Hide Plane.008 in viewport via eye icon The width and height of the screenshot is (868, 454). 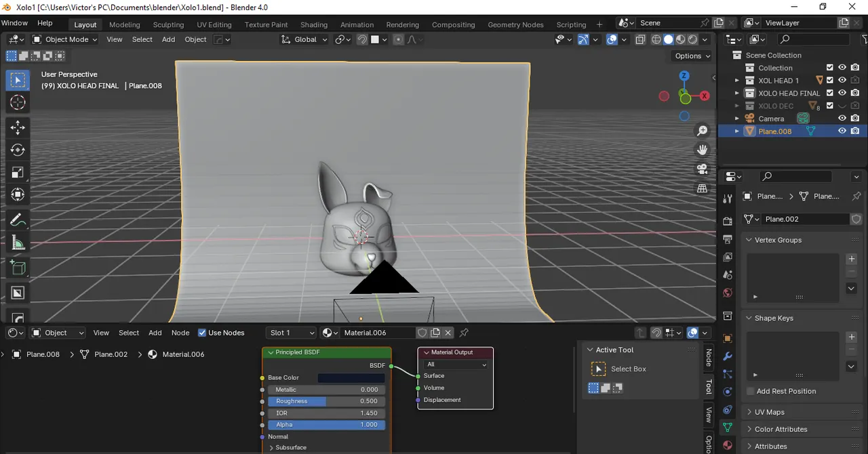coord(842,131)
